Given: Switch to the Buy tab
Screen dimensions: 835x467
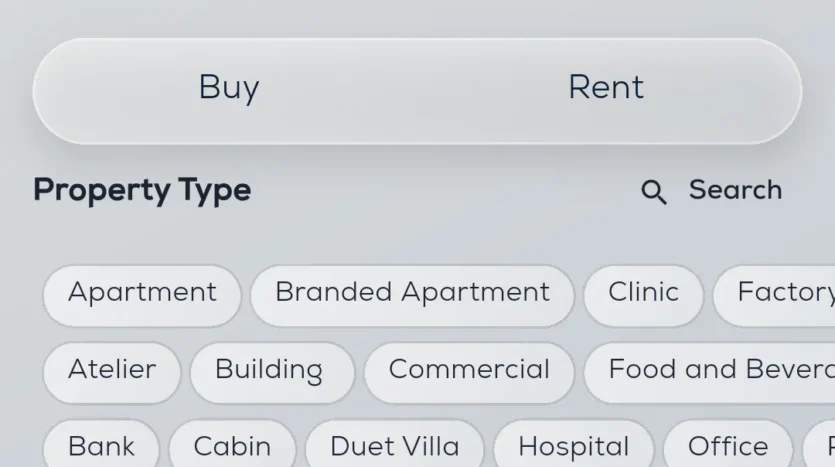Looking at the screenshot, I should coord(229,88).
